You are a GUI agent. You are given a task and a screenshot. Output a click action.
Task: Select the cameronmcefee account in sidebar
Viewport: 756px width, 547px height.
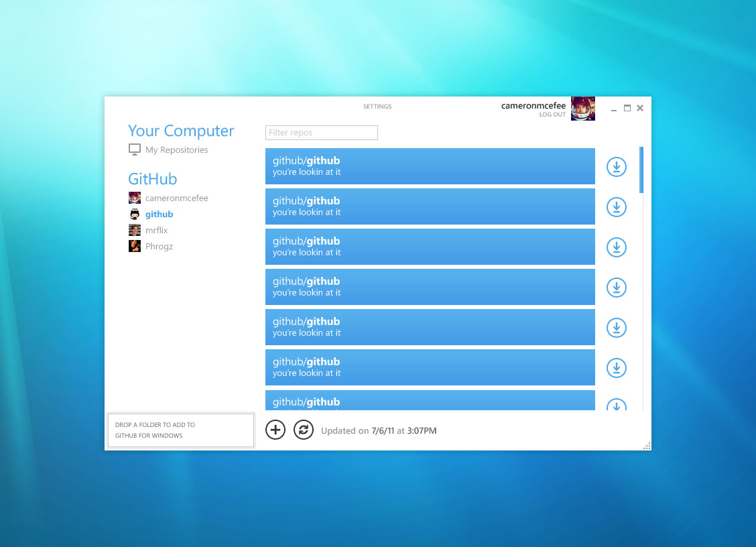pos(176,198)
